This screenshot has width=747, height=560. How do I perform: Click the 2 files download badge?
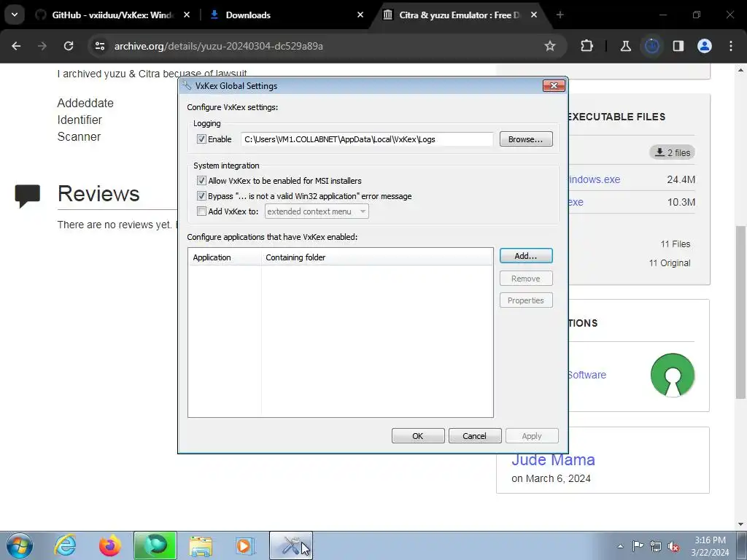pyautogui.click(x=672, y=152)
